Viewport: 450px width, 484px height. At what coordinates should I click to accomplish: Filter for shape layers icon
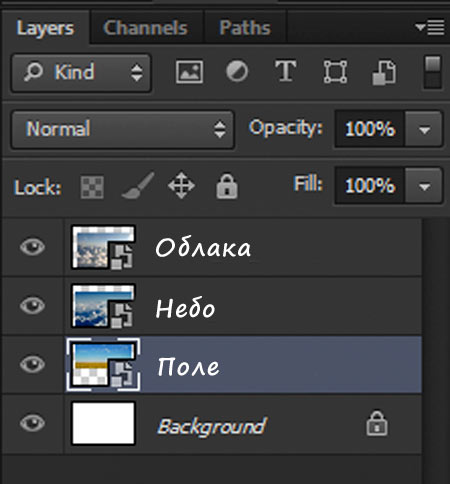point(335,71)
